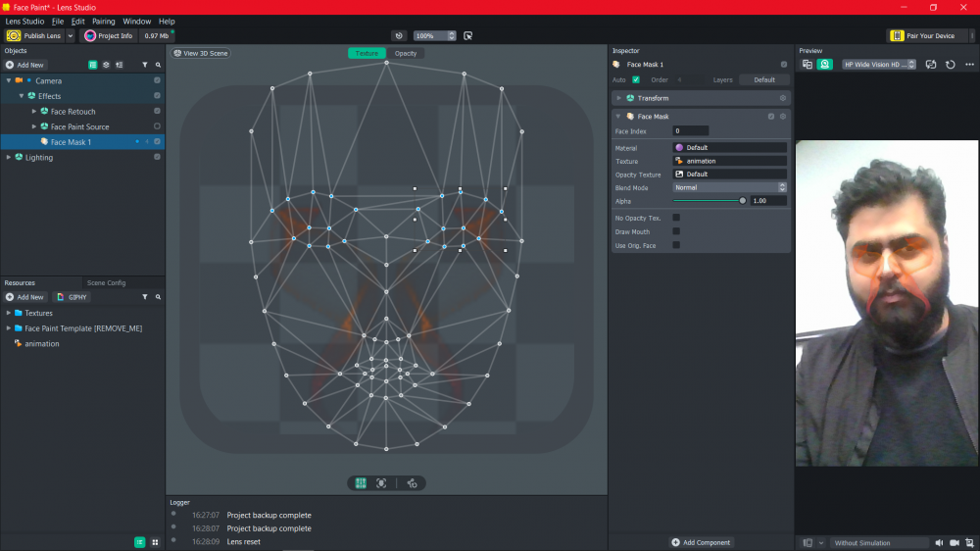Open the Blend Mode dropdown

(729, 187)
